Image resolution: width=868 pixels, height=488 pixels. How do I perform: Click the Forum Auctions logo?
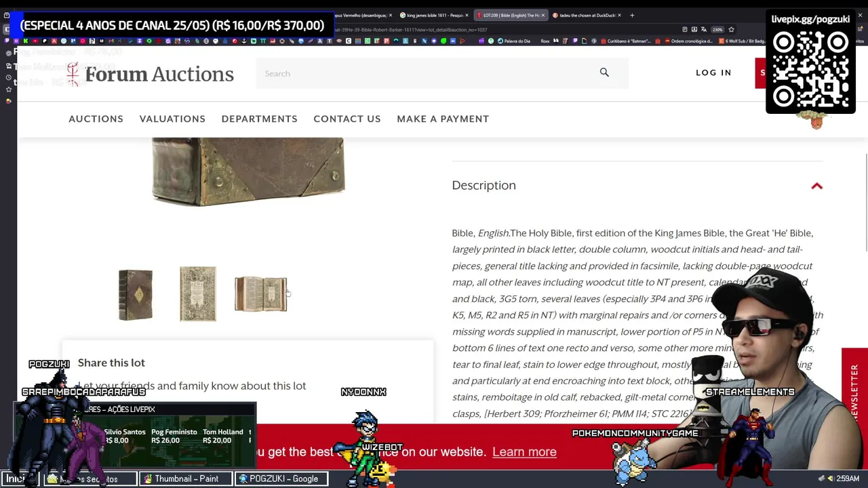[x=151, y=74]
